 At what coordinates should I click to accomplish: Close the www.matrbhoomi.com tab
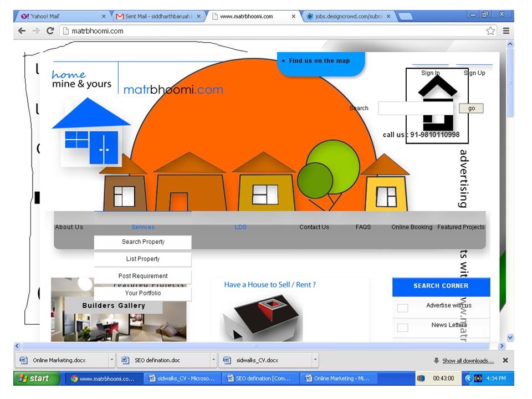pyautogui.click(x=294, y=16)
